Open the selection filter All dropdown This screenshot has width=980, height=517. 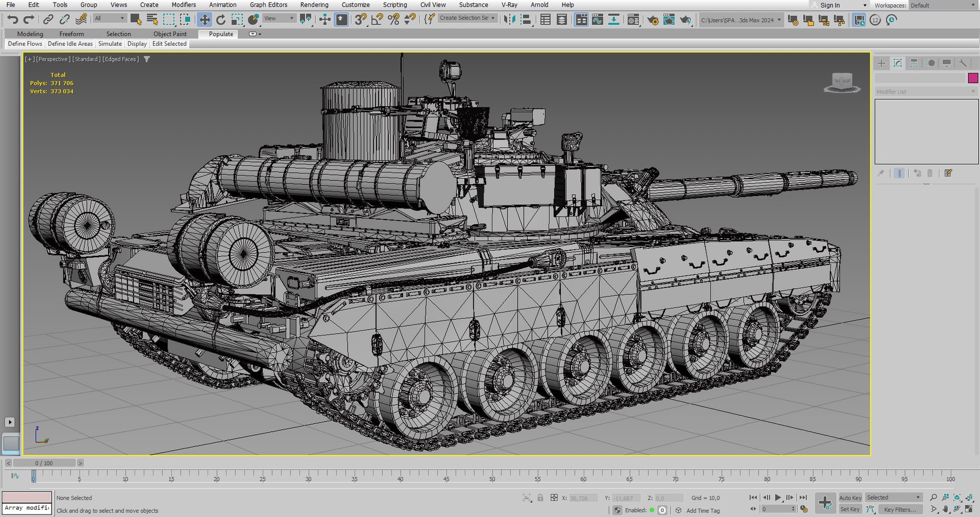coord(109,18)
